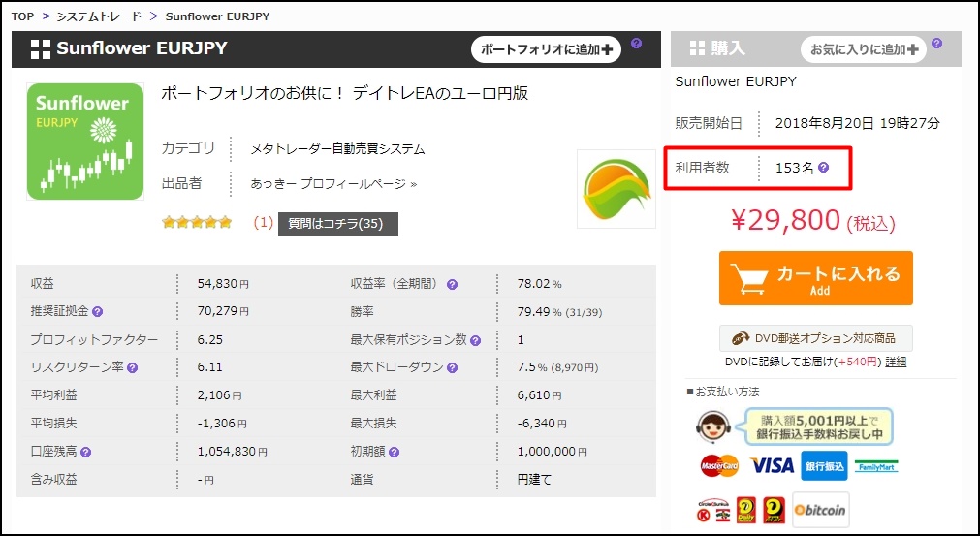This screenshot has height=536, width=980.
Task: Click the bitcoin payment logo
Action: tap(821, 510)
